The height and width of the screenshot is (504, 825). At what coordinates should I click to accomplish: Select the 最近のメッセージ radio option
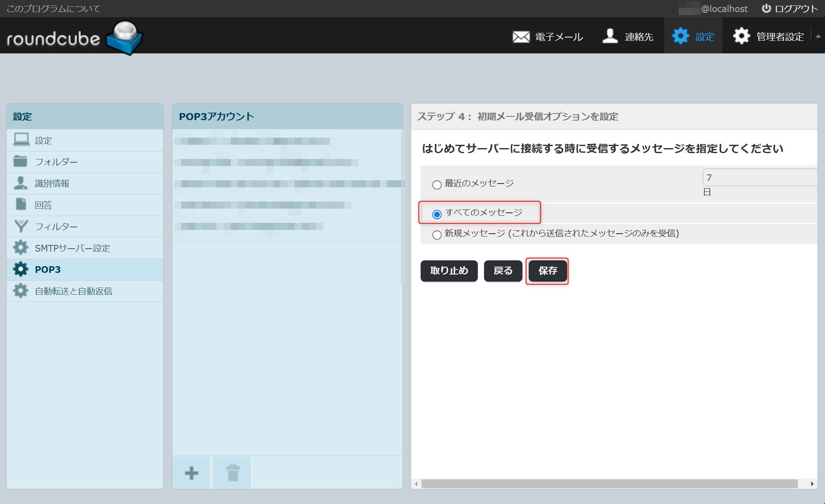click(x=437, y=185)
